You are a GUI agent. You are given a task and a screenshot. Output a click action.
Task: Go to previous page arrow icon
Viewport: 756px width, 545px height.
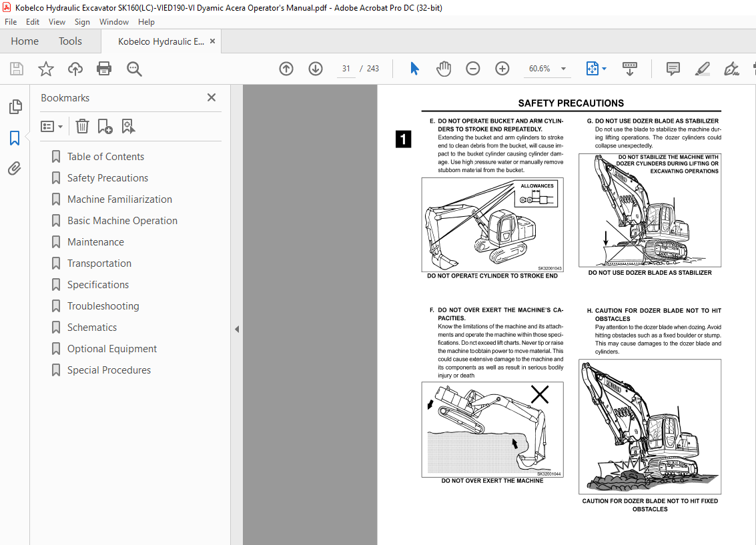point(286,69)
